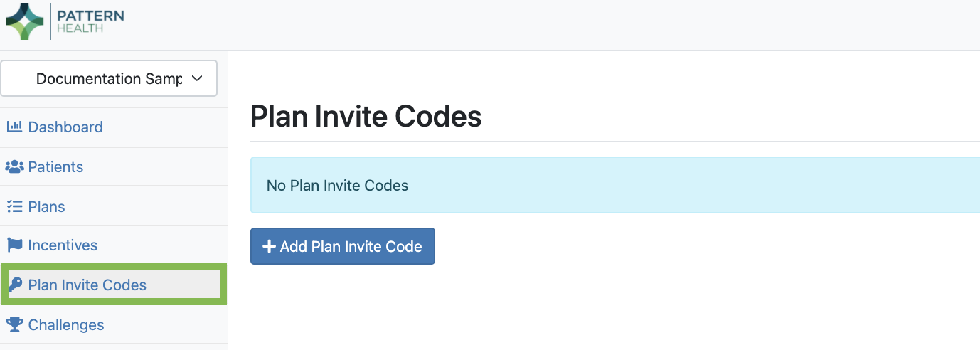The image size is (980, 350).
Task: Click the Dashboard bar chart icon
Action: pyautogui.click(x=14, y=127)
